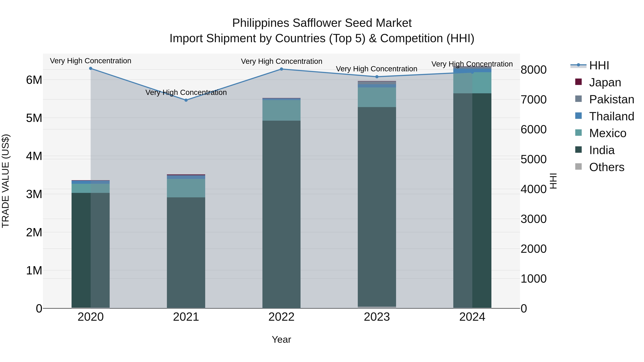Click the Mexico teal color swatch
Screen dimensions: 644x362
tap(579, 133)
